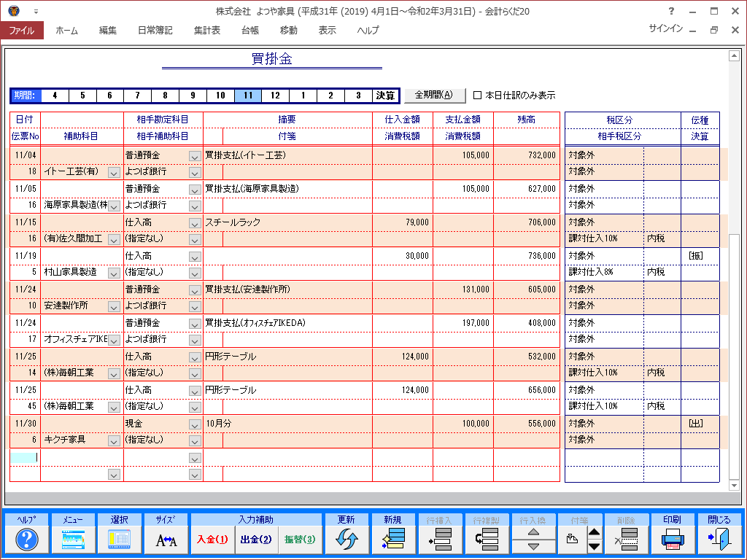Open キクチ家具 sub-account dropdown

(114, 441)
